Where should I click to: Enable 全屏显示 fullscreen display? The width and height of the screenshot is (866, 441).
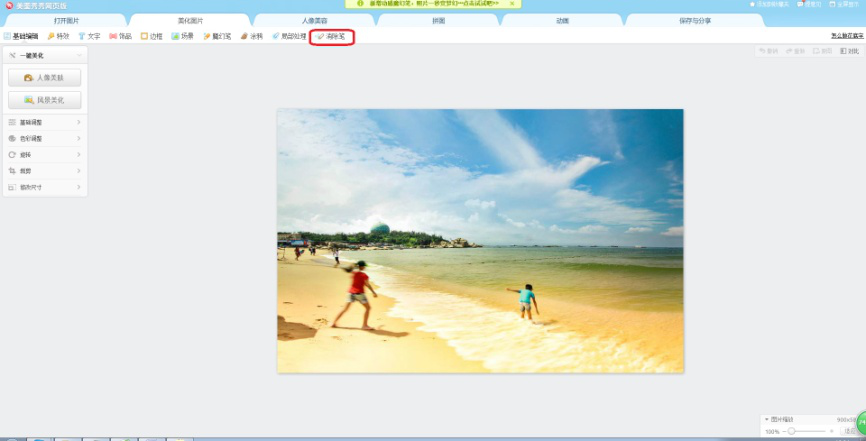(x=844, y=4)
